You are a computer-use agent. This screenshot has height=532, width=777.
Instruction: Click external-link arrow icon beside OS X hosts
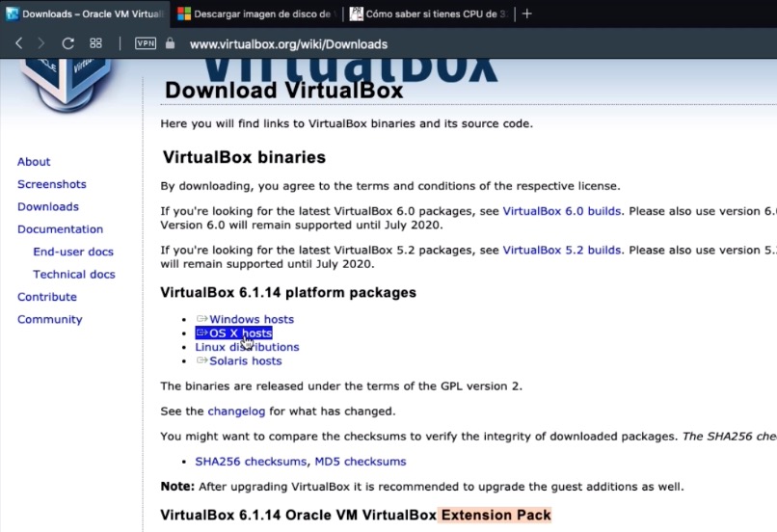point(201,332)
